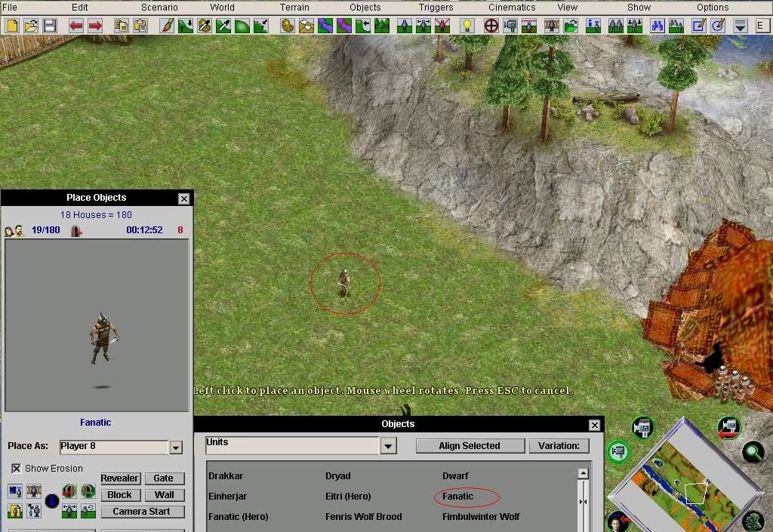Image resolution: width=773 pixels, height=532 pixels.
Task: Click the magnifying glass icon near minimap
Action: (x=752, y=452)
